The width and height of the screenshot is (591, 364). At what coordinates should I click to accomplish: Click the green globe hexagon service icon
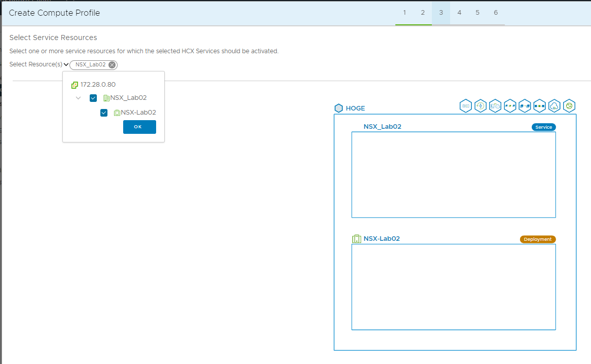point(569,106)
